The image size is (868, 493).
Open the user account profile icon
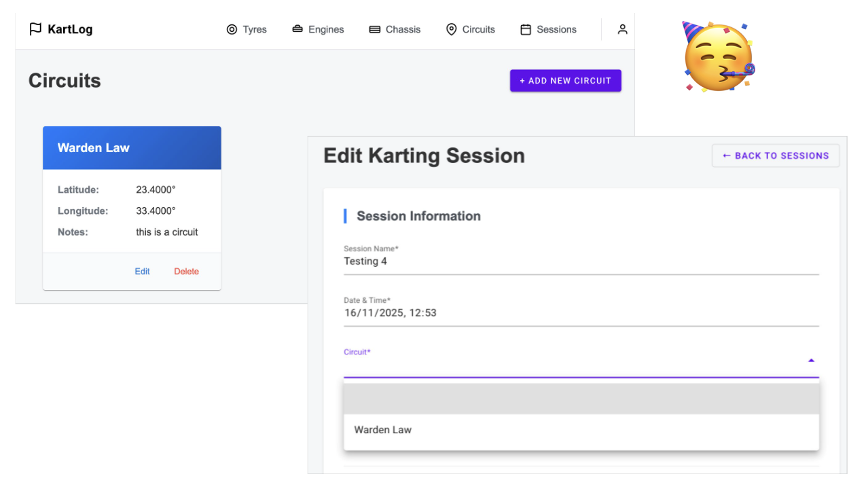[x=622, y=29]
